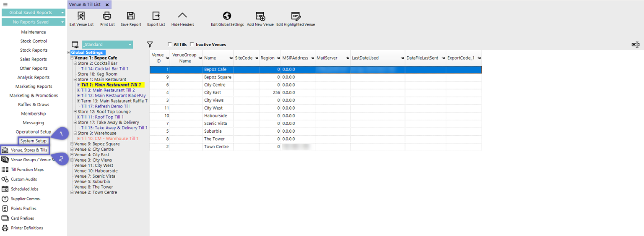Image resolution: width=644 pixels, height=236 pixels.
Task: Open Till Function Maps icon
Action: click(5, 170)
